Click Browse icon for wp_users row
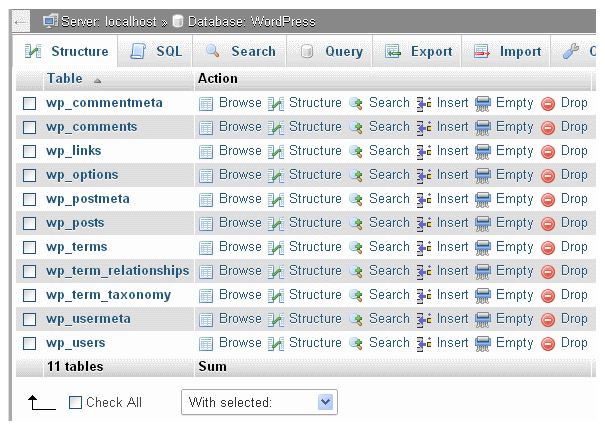The height and width of the screenshot is (433, 605). (206, 343)
